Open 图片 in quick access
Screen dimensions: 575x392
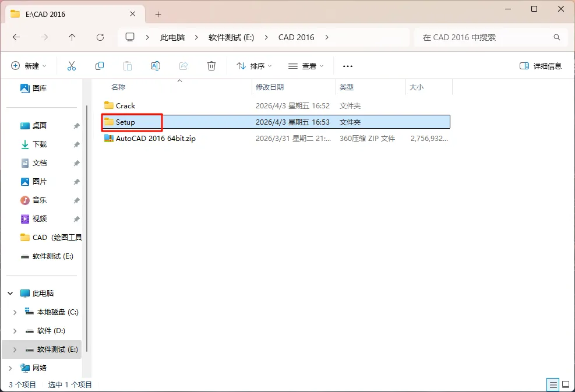40,182
